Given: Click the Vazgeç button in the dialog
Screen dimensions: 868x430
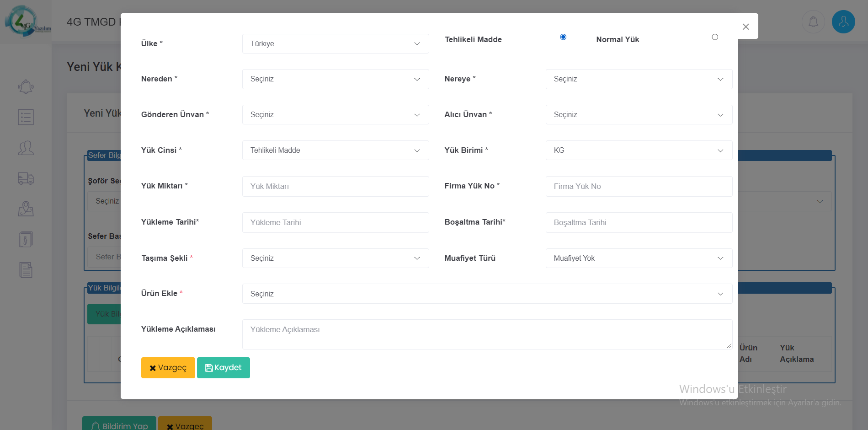Looking at the screenshot, I should [x=168, y=368].
